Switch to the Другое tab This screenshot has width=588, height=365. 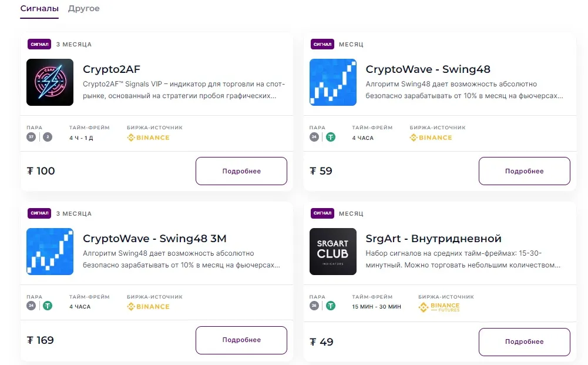(84, 9)
